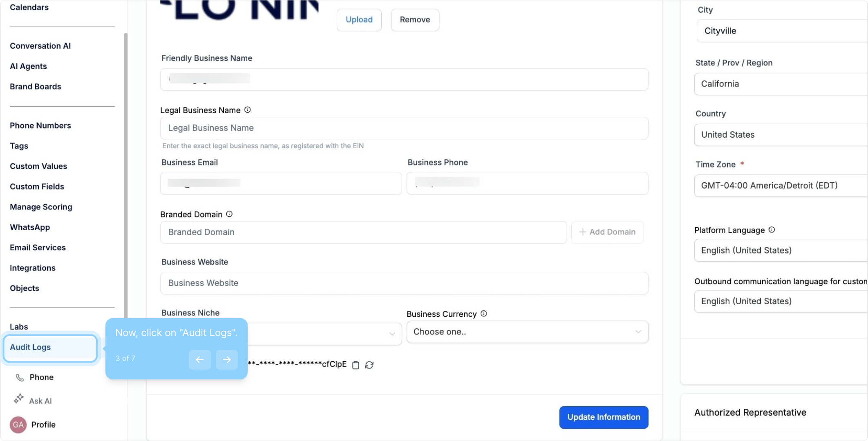Image resolution: width=868 pixels, height=441 pixels.
Task: Go to Custom Fields settings
Action: pos(37,187)
